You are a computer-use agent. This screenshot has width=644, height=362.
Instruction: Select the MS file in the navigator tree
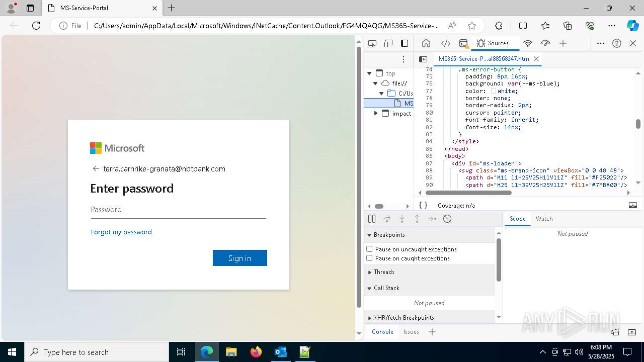pos(388,103)
